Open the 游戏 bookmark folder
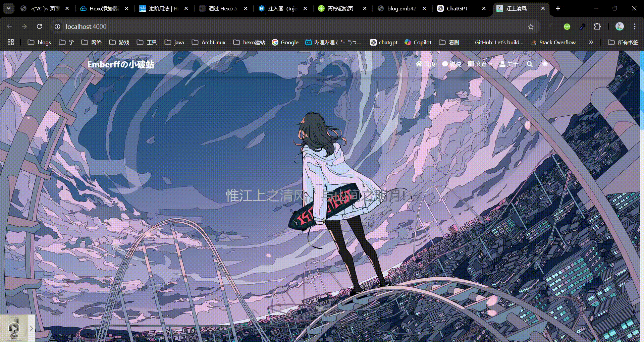 pos(119,42)
